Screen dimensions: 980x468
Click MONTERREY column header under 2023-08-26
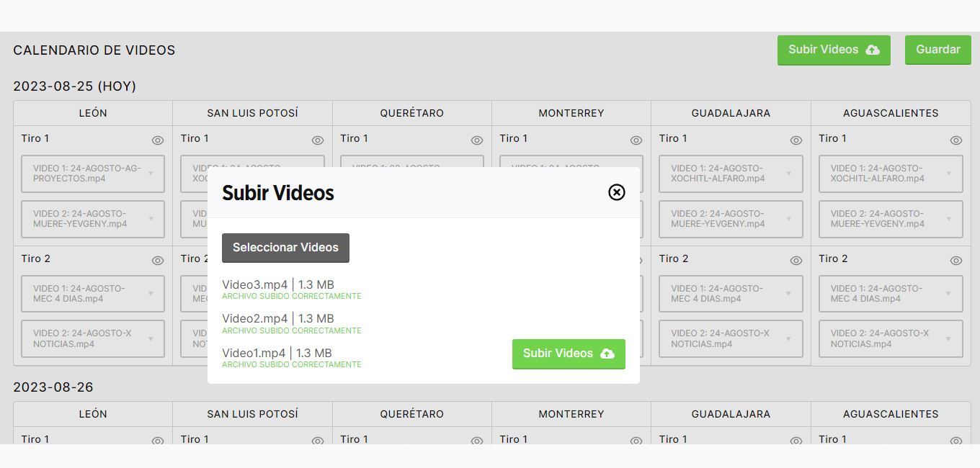[x=571, y=414]
